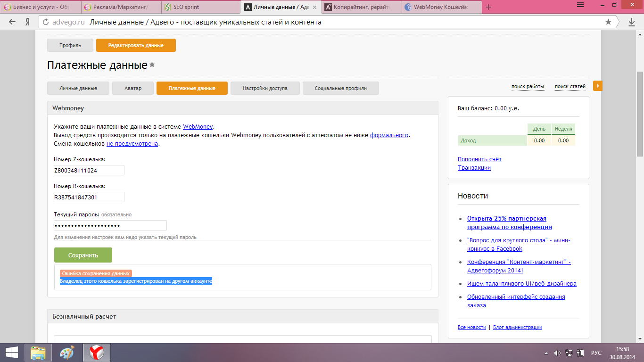
Task: Follow the WebMoney link in the description
Action: (x=198, y=126)
